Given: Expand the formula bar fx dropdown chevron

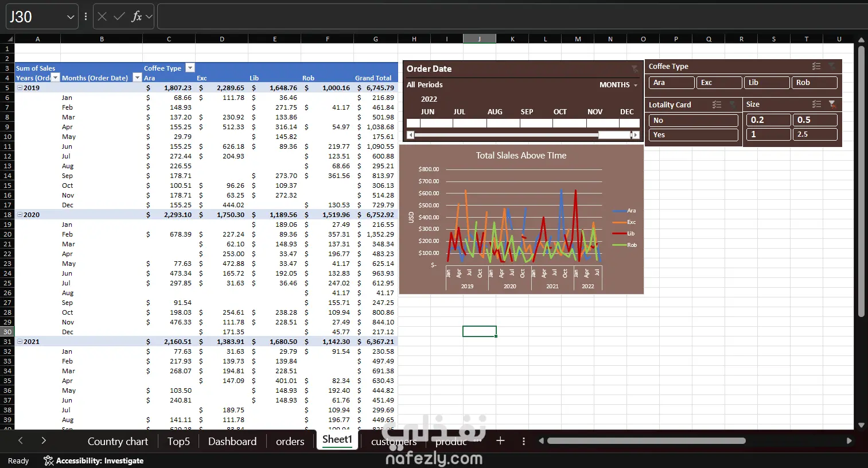Looking at the screenshot, I should pyautogui.click(x=149, y=17).
